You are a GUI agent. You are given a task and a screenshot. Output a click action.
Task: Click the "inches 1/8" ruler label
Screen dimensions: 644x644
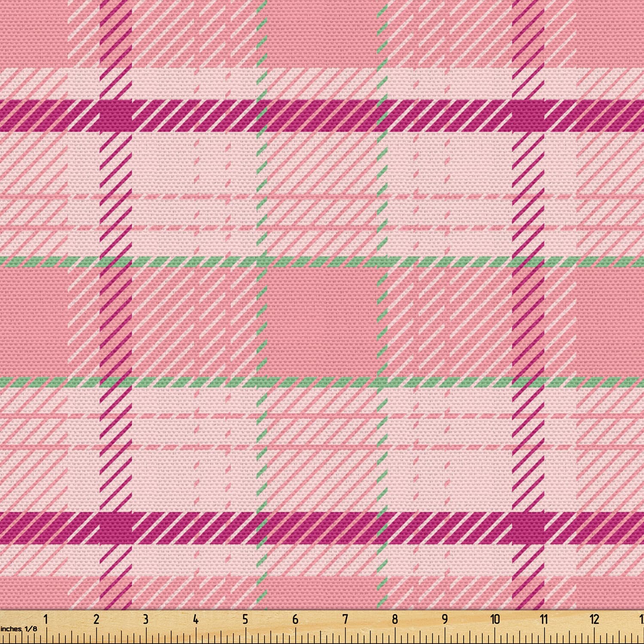click(x=18, y=629)
